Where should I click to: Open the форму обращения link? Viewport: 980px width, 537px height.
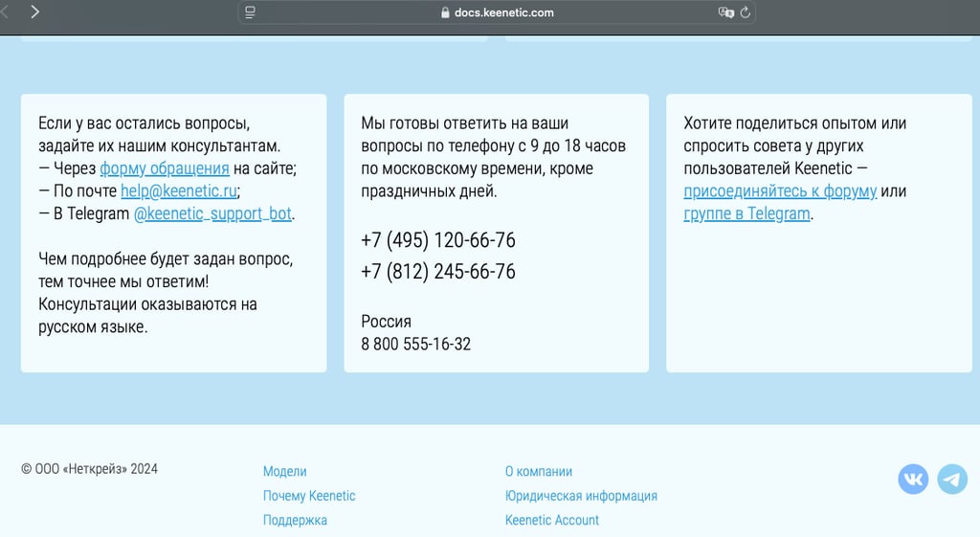coord(165,168)
